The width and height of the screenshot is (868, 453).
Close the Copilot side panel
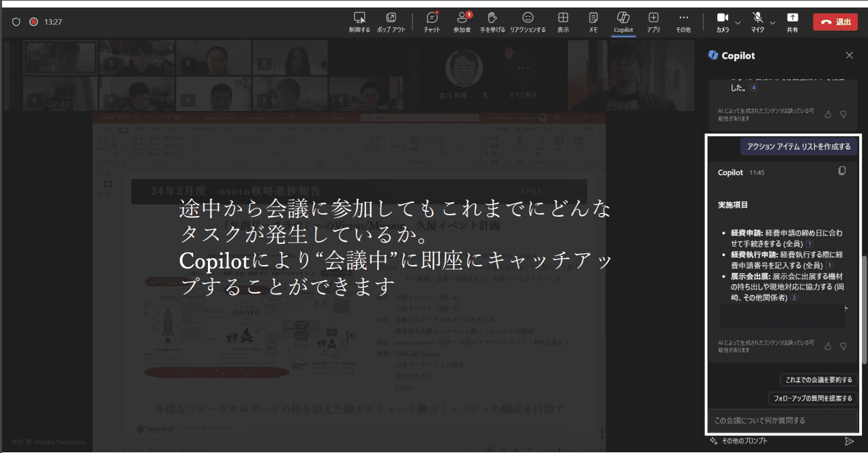pyautogui.click(x=849, y=55)
